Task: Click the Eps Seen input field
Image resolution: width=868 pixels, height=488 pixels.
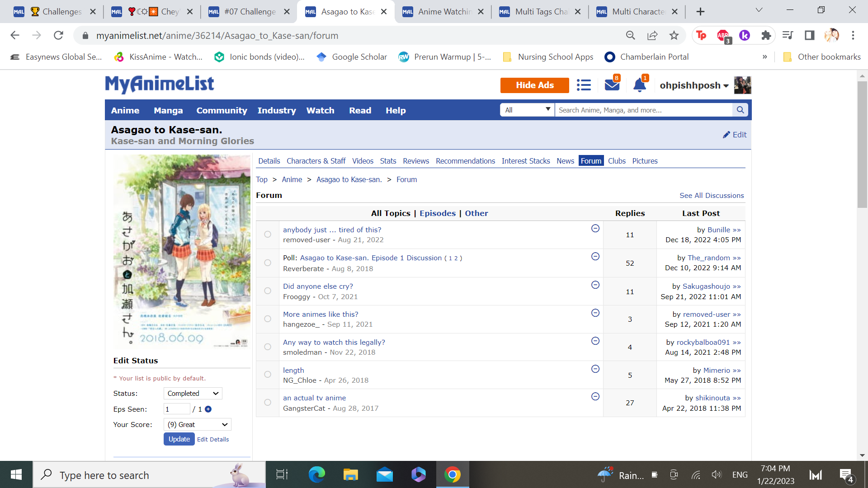Action: coord(177,409)
